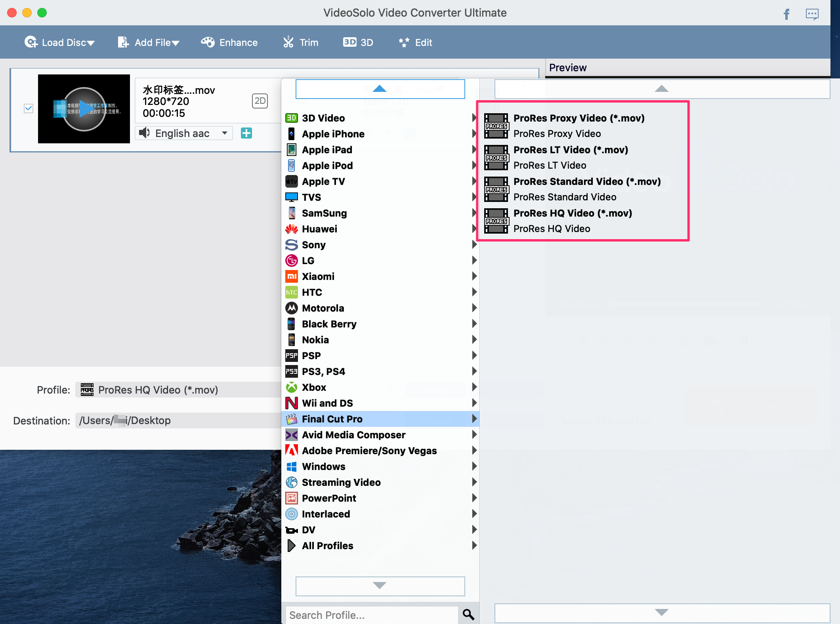Image resolution: width=840 pixels, height=624 pixels.
Task: Click the Sony logo icon
Action: coord(292,245)
